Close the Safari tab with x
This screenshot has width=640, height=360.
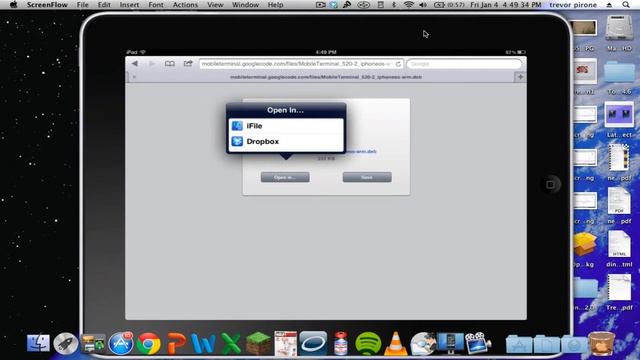click(x=134, y=77)
